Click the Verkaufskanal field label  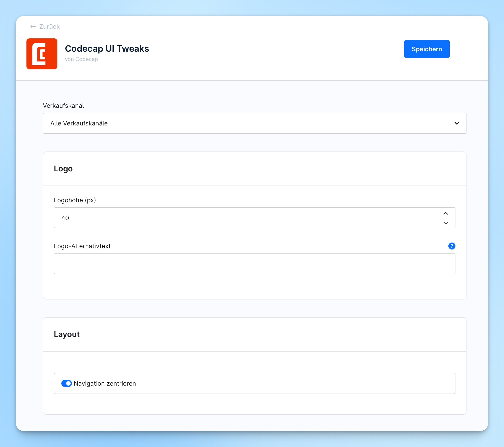63,106
